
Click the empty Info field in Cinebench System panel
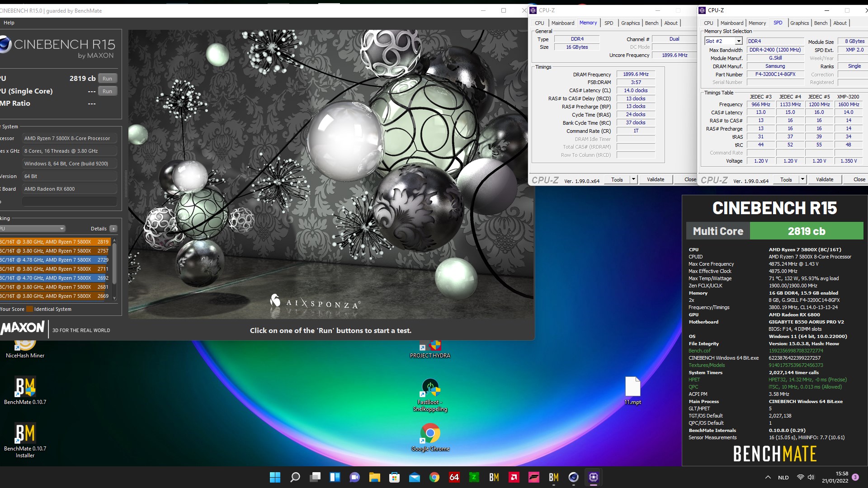(70, 202)
